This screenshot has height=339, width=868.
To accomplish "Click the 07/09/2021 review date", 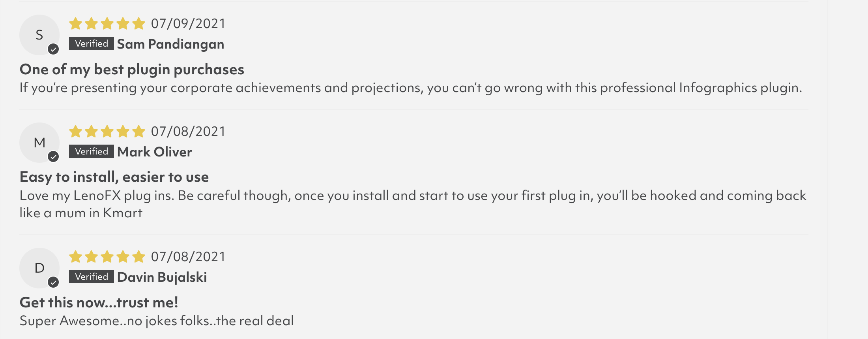I will coord(188,24).
